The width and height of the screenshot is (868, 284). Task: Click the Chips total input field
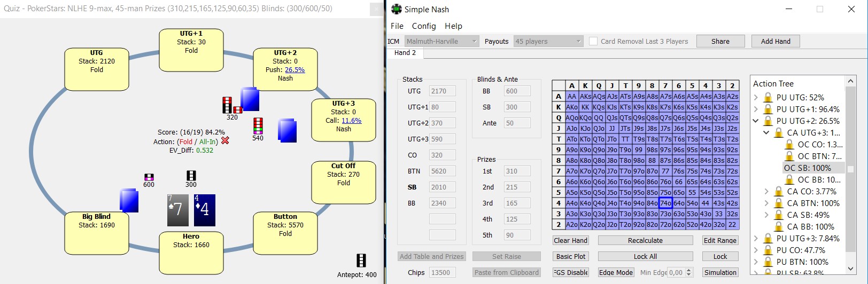click(x=442, y=272)
